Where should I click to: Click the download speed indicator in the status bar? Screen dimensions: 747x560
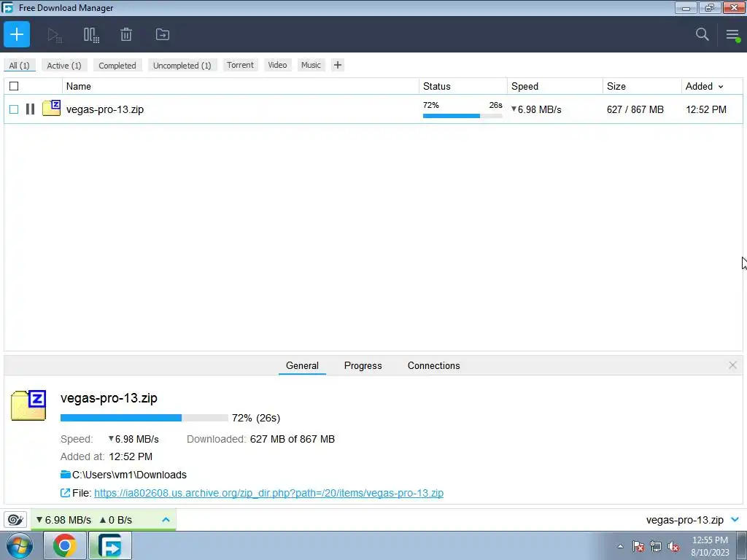63,519
